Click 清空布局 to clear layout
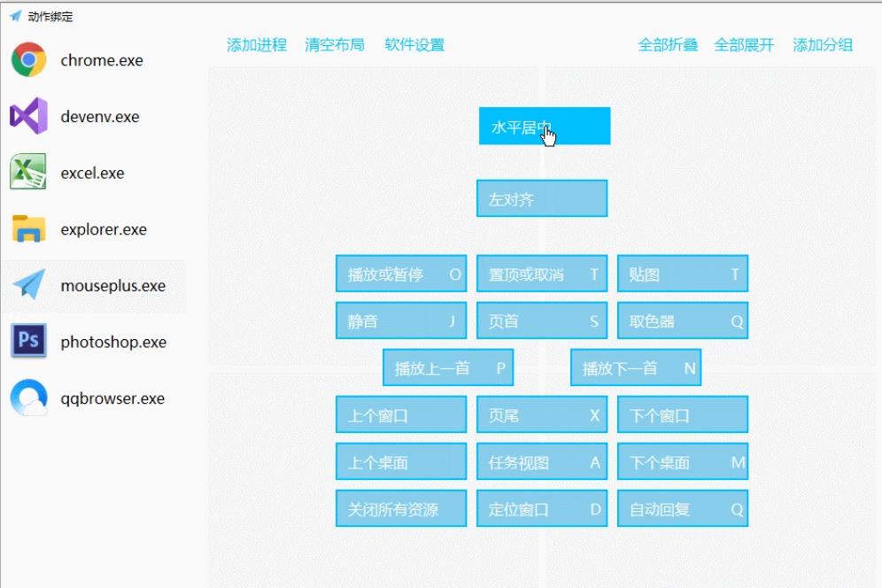 (335, 45)
